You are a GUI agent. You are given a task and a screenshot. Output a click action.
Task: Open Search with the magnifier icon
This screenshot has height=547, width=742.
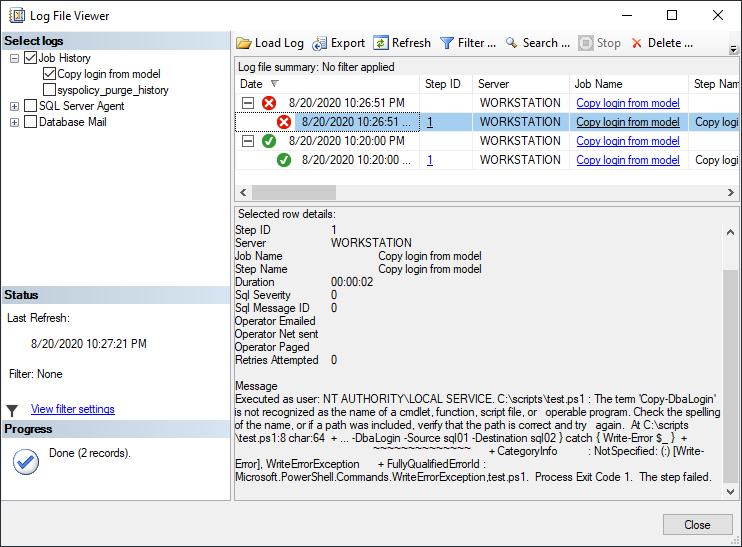tap(511, 43)
